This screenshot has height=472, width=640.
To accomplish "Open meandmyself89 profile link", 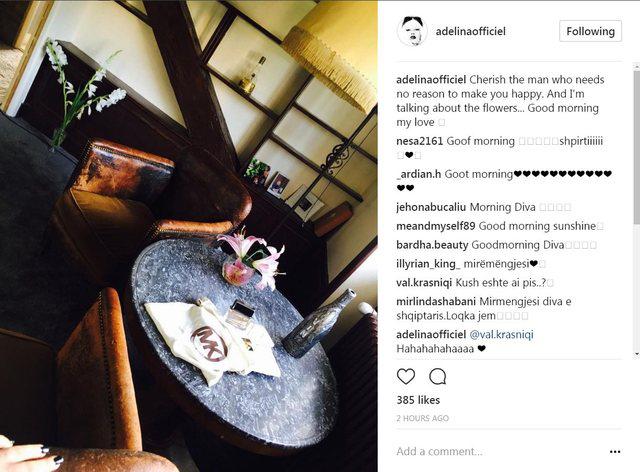I will tap(436, 226).
